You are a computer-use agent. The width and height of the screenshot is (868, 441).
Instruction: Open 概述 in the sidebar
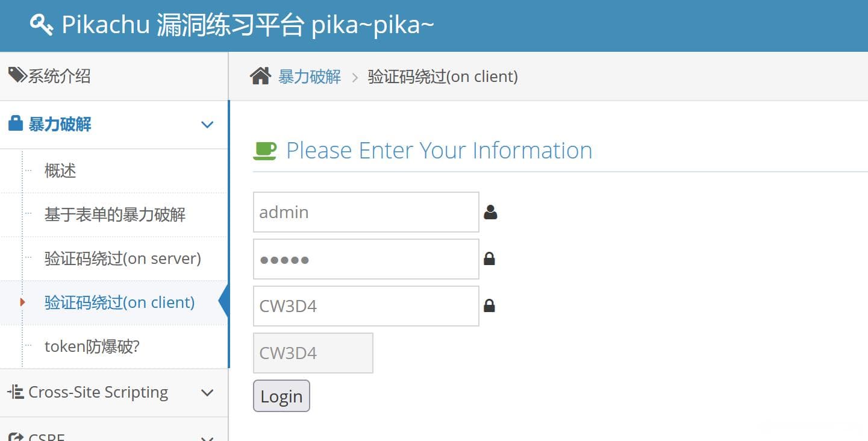(x=60, y=170)
